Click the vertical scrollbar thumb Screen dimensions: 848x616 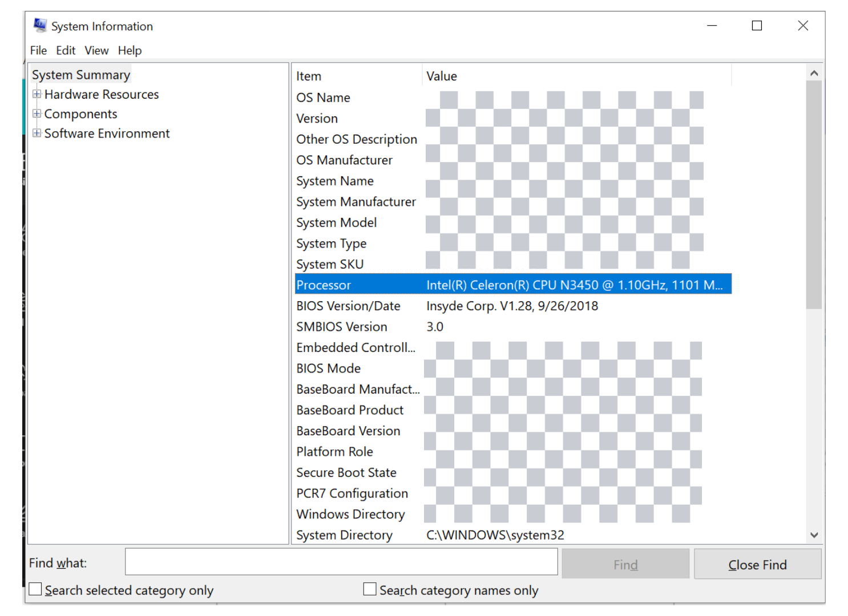[x=814, y=194]
